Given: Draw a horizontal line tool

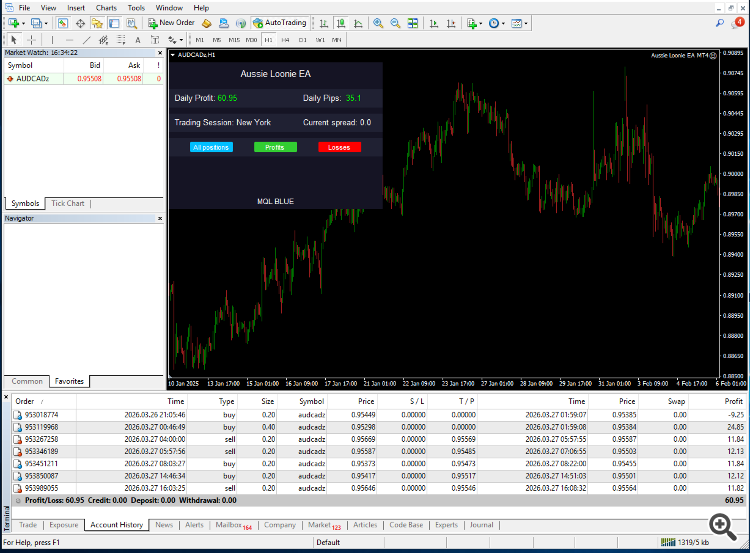Looking at the screenshot, I should click(x=69, y=40).
